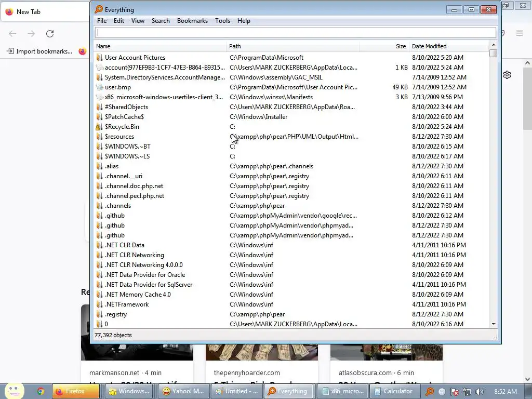Open Firefox hamburger application menu
This screenshot has height=399, width=532.
pyautogui.click(x=520, y=33)
